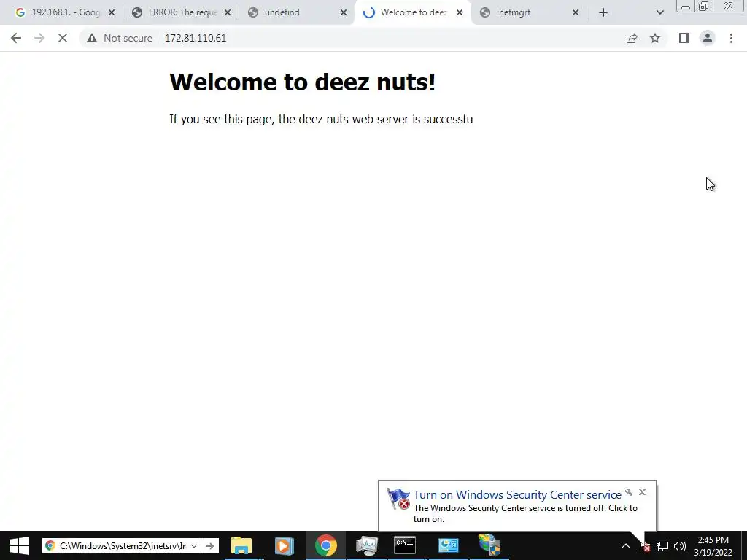Viewport: 747px width, 560px height.
Task: Open the Control Panel taskbar icon
Action: [449, 545]
